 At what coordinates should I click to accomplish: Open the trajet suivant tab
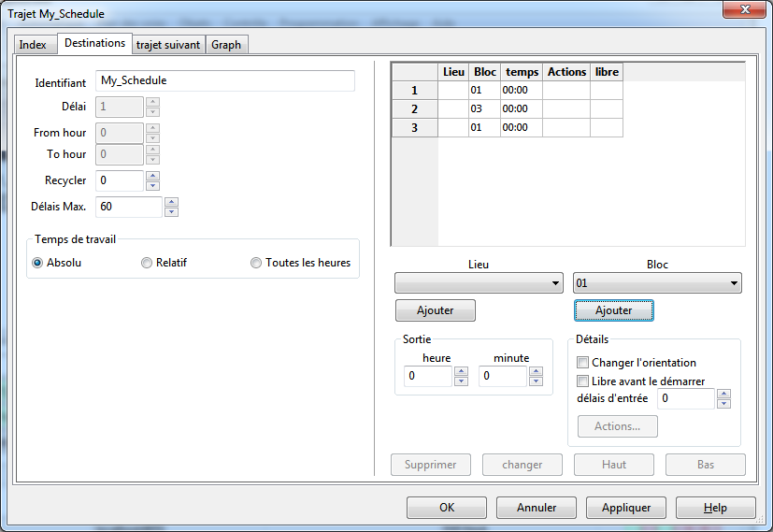tap(168, 45)
